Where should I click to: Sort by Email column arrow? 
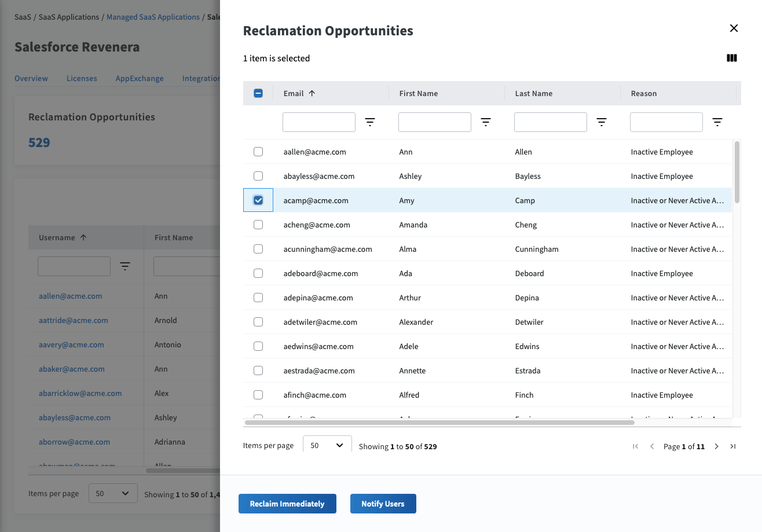point(312,93)
